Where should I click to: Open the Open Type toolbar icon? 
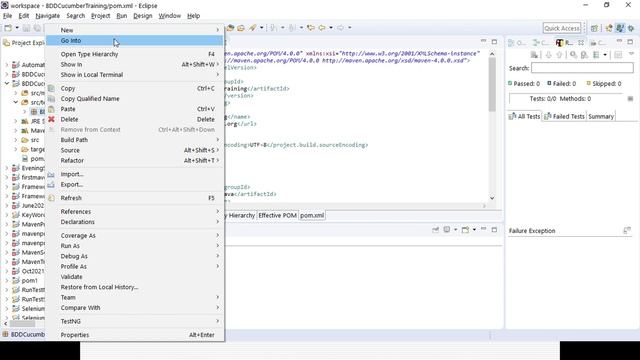click(230, 28)
